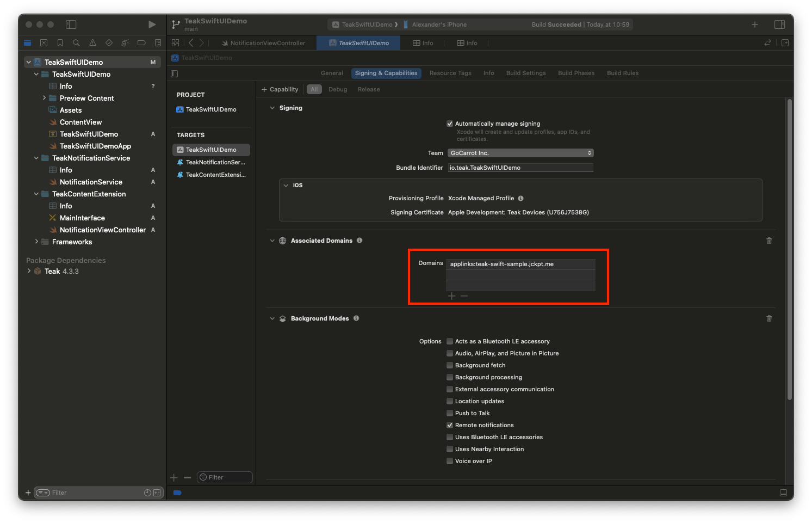Open the related items grid icon
The height and width of the screenshot is (523, 812).
point(175,43)
